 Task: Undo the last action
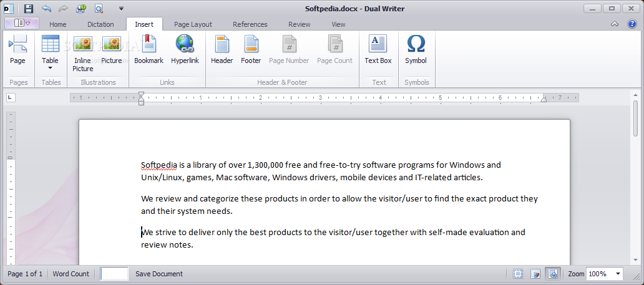click(47, 8)
